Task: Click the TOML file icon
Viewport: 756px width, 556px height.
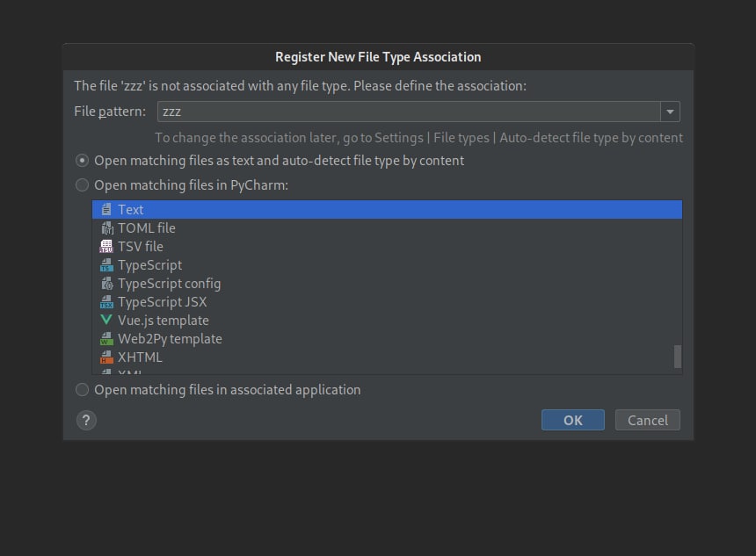Action: [106, 227]
